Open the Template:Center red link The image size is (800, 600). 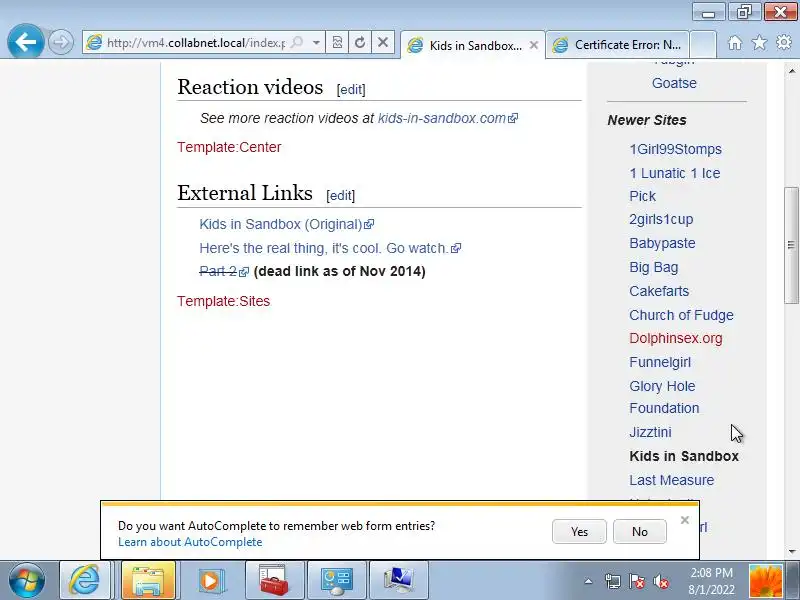[229, 147]
